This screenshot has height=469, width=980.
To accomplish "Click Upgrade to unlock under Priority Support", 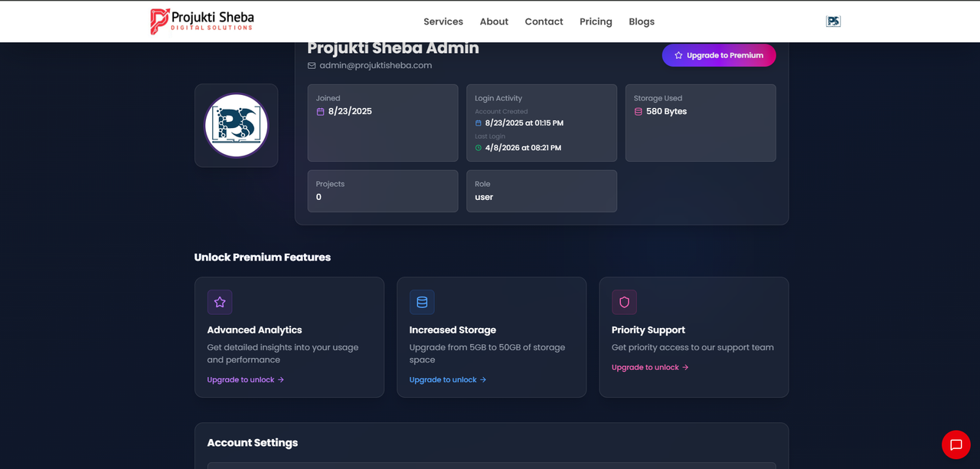I will click(x=649, y=368).
